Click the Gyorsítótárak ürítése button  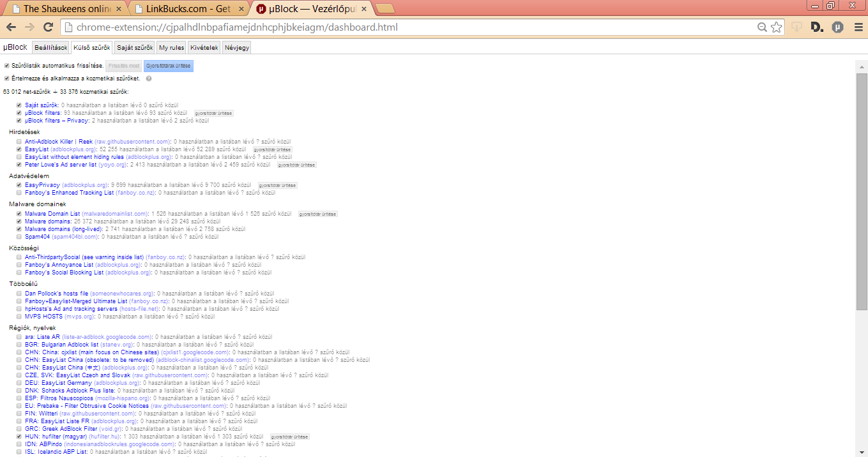click(168, 66)
